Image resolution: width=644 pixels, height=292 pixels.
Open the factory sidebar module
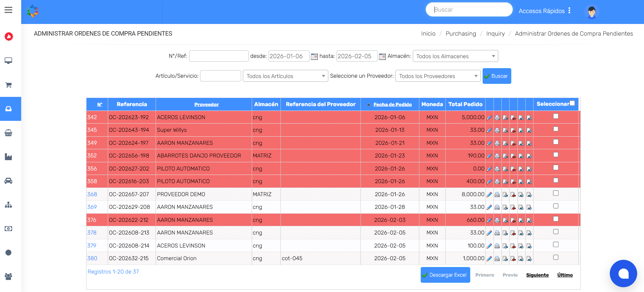click(9, 157)
